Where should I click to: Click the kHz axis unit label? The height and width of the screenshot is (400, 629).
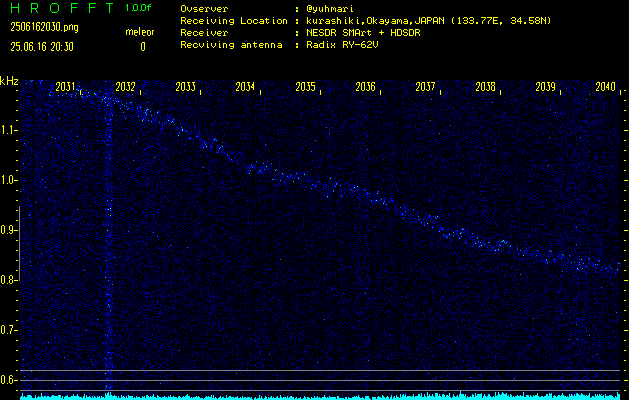click(x=9, y=81)
